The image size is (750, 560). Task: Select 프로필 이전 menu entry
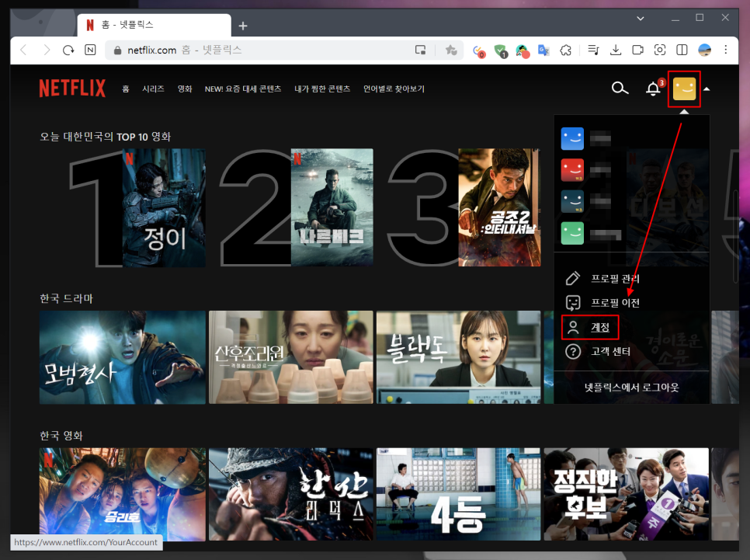click(615, 302)
